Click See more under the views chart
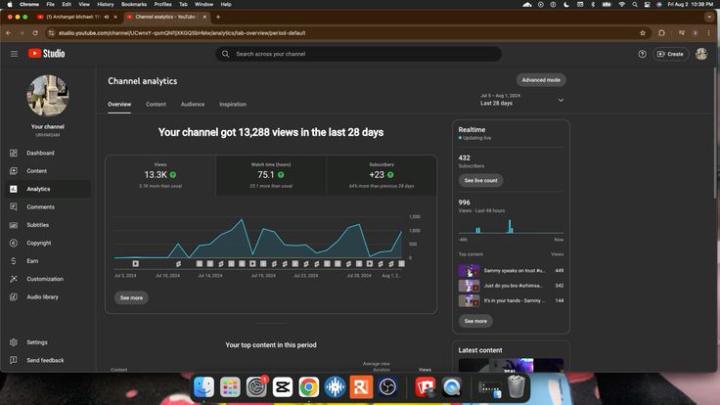This screenshot has height=405, width=720. coord(131,298)
